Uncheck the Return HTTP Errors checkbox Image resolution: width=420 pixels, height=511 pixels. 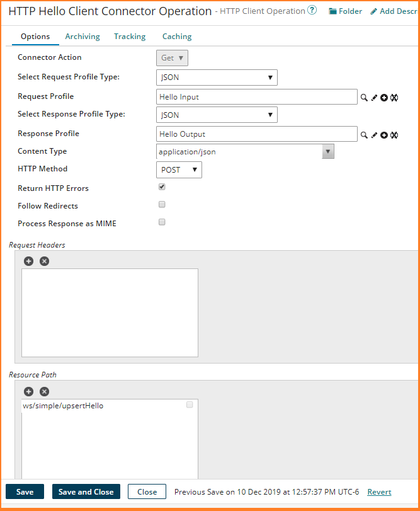162,187
